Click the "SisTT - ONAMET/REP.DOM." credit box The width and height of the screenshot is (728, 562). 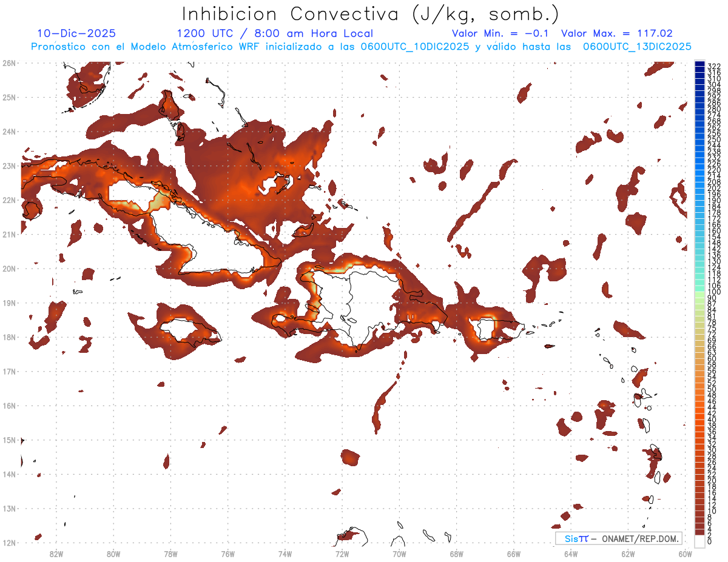[x=618, y=538]
